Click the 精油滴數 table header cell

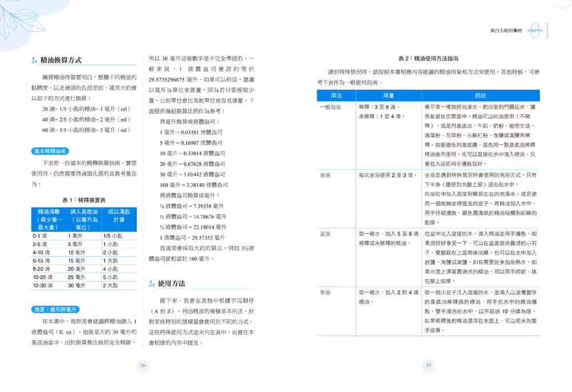(x=49, y=219)
